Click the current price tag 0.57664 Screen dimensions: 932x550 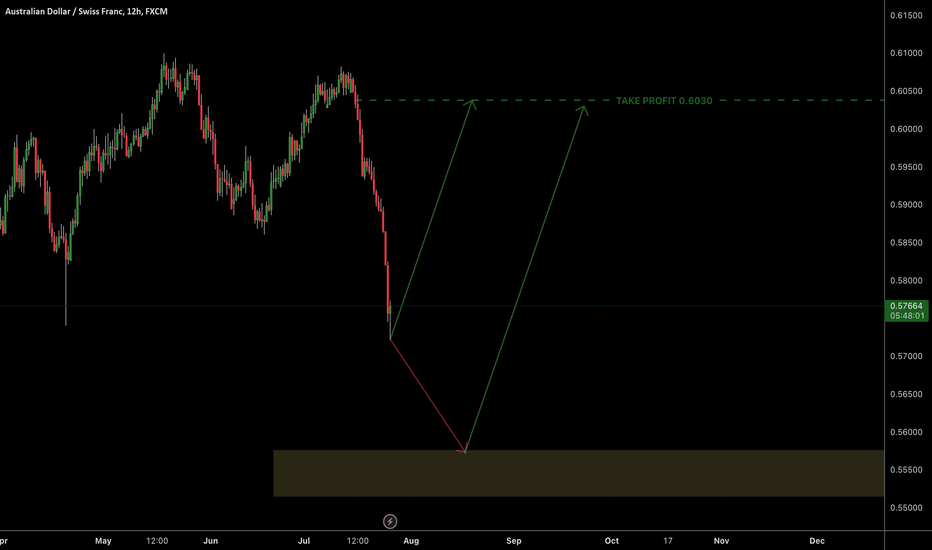pyautogui.click(x=906, y=306)
